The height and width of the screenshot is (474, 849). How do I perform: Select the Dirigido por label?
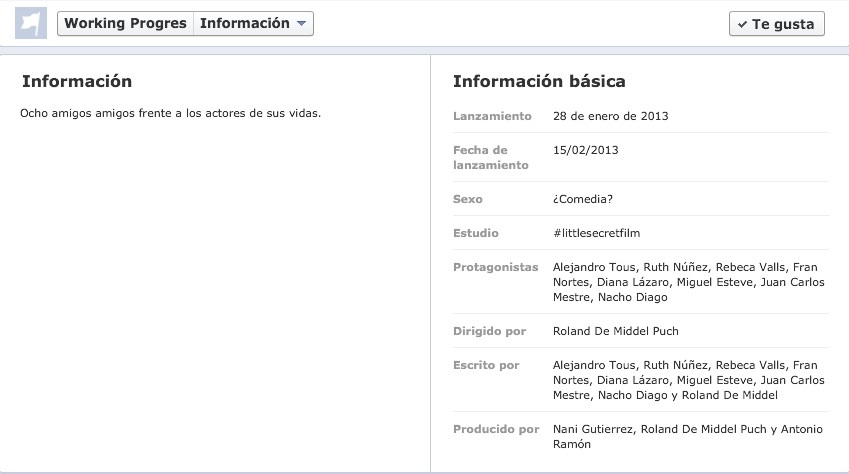(489, 331)
